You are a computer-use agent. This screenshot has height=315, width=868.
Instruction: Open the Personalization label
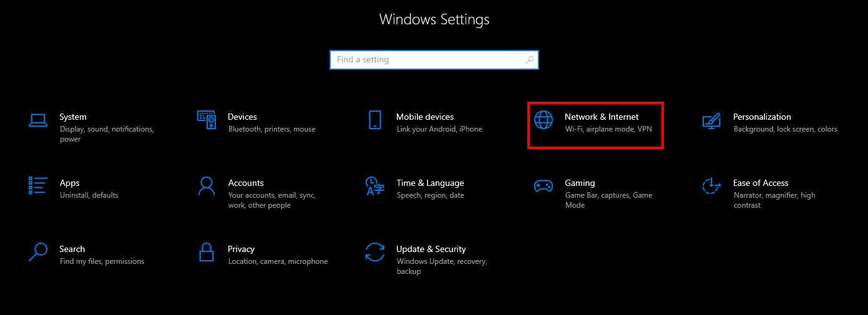pyautogui.click(x=762, y=117)
